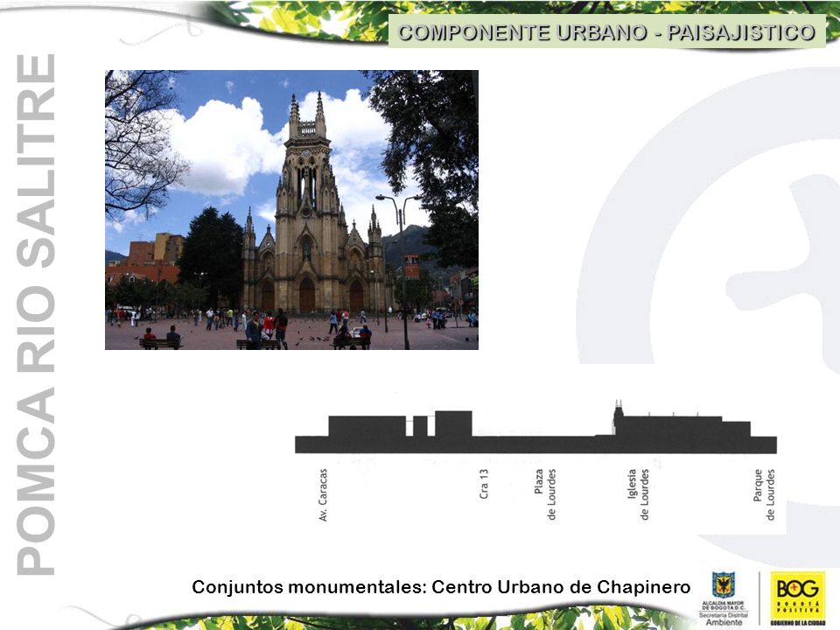Screen dimensions: 840x630
Task: Click the vertical 'POMCA RIO SALITRE' text
Action: pyautogui.click(x=36, y=314)
